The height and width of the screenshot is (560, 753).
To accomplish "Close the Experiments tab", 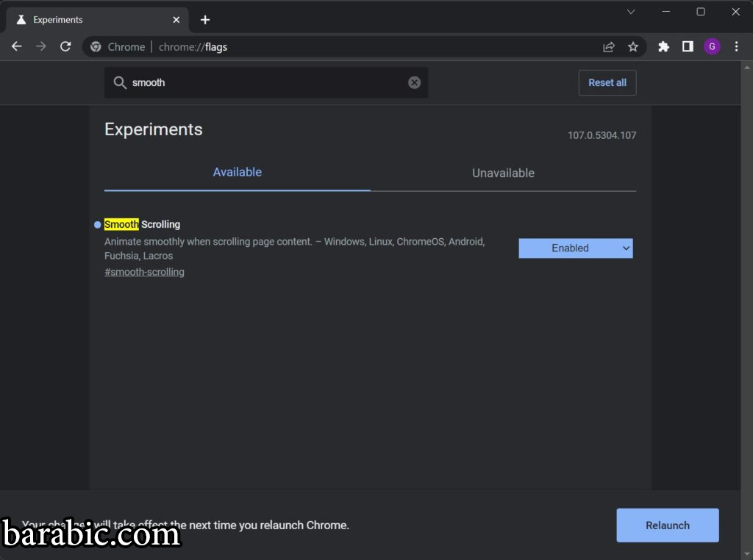I will [176, 20].
